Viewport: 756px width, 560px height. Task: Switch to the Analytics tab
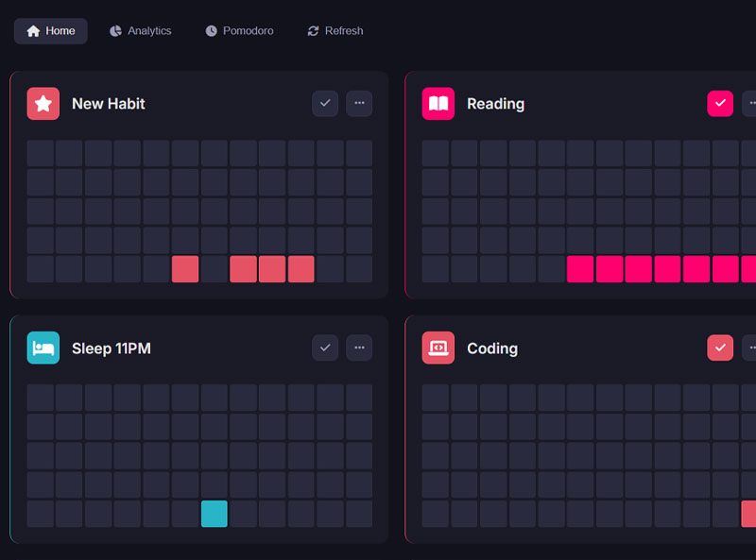tap(140, 31)
